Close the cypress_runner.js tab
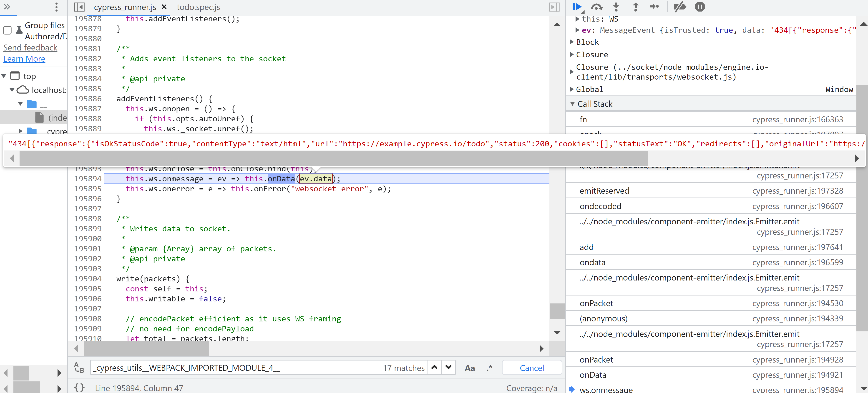Image resolution: width=868 pixels, height=393 pixels. (164, 7)
